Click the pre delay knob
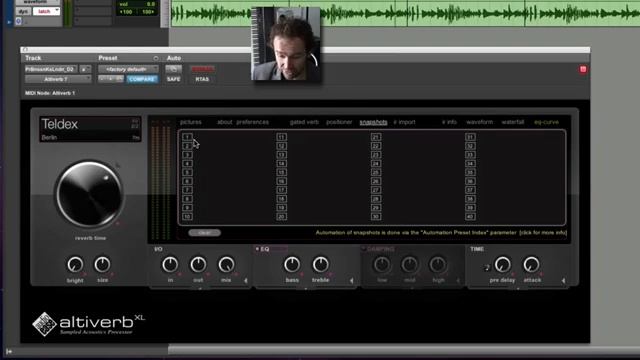 tap(502, 264)
